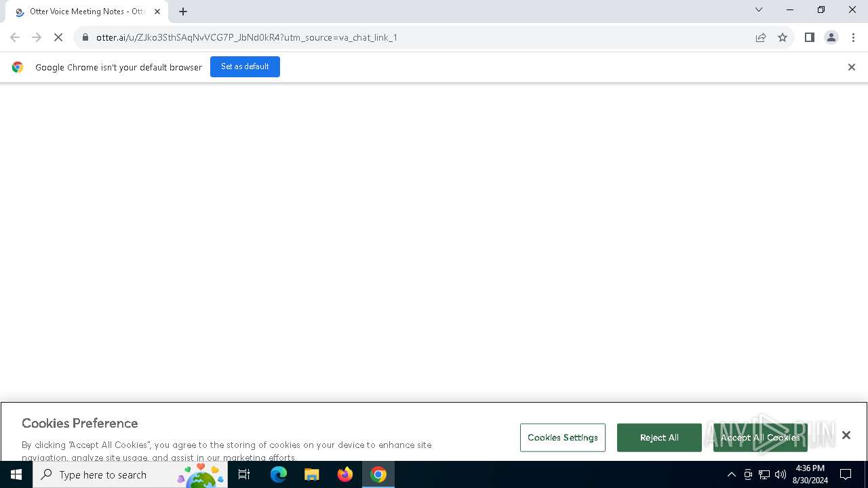
Task: Close the Otter Voice Meeting Notes tab
Action: tap(157, 12)
